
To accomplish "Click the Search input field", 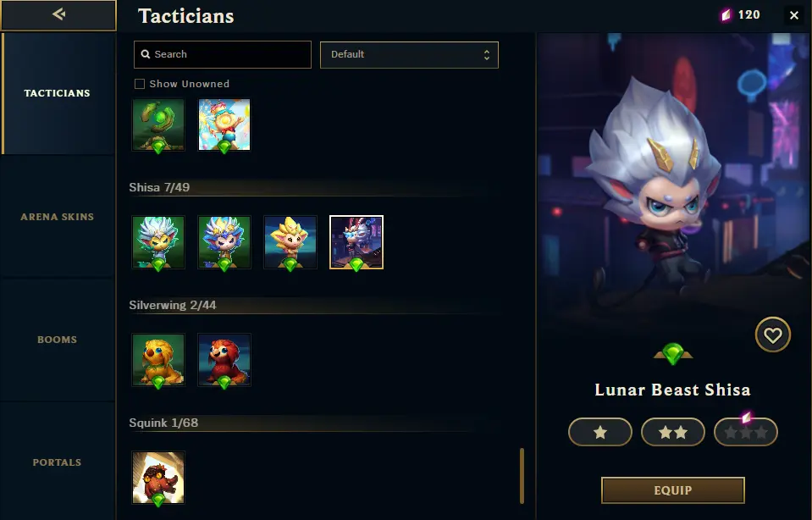I will (x=222, y=54).
